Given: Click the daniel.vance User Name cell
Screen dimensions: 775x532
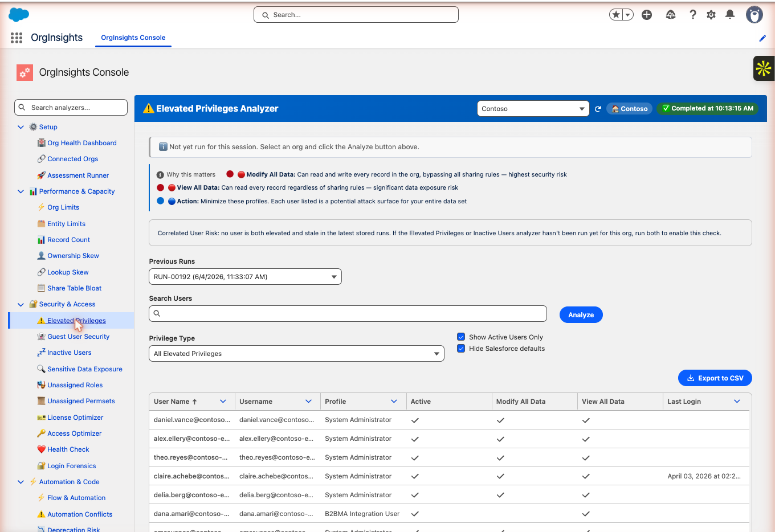Looking at the screenshot, I should (x=192, y=420).
